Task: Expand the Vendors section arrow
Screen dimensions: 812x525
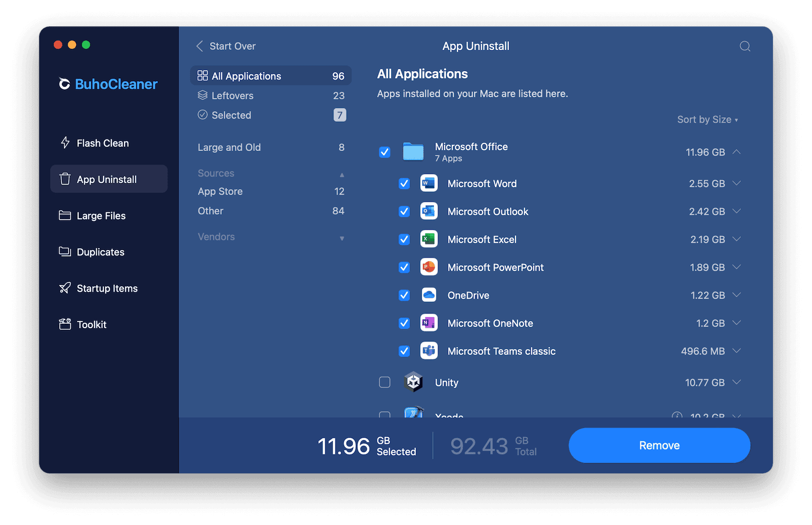Action: click(x=342, y=238)
